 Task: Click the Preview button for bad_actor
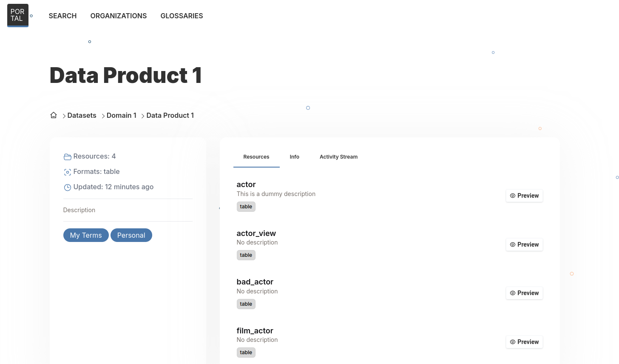point(524,293)
